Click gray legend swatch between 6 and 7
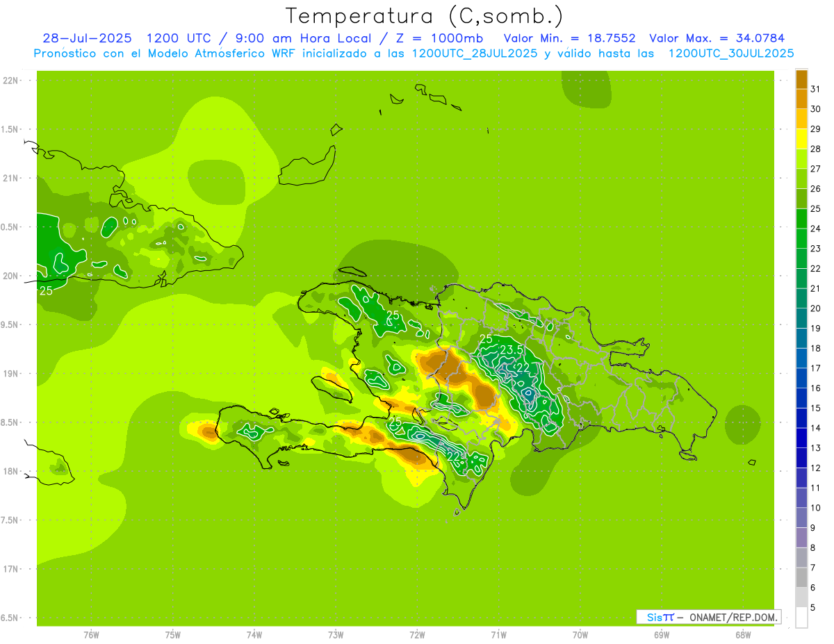Image resolution: width=834 pixels, height=644 pixels. 801,577
